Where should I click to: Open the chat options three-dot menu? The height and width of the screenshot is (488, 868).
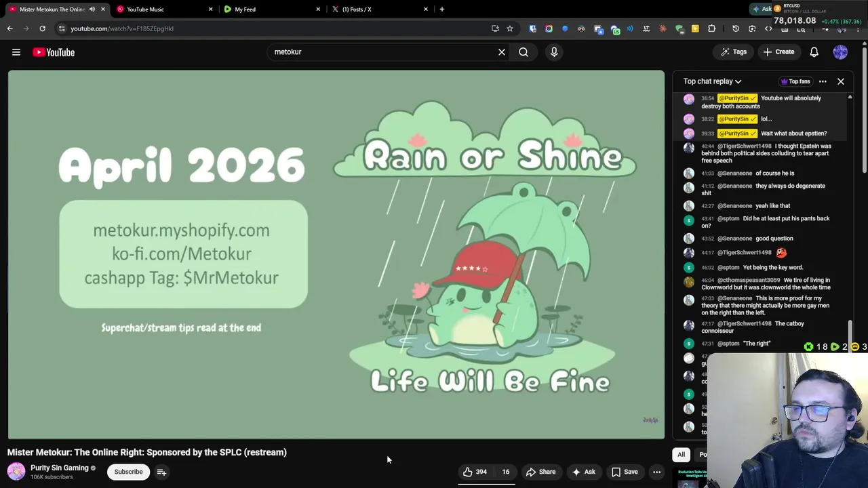click(x=823, y=81)
